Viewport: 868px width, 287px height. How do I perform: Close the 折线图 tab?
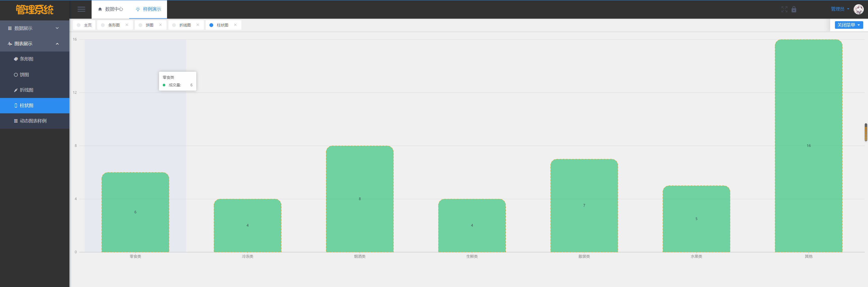pyautogui.click(x=198, y=25)
